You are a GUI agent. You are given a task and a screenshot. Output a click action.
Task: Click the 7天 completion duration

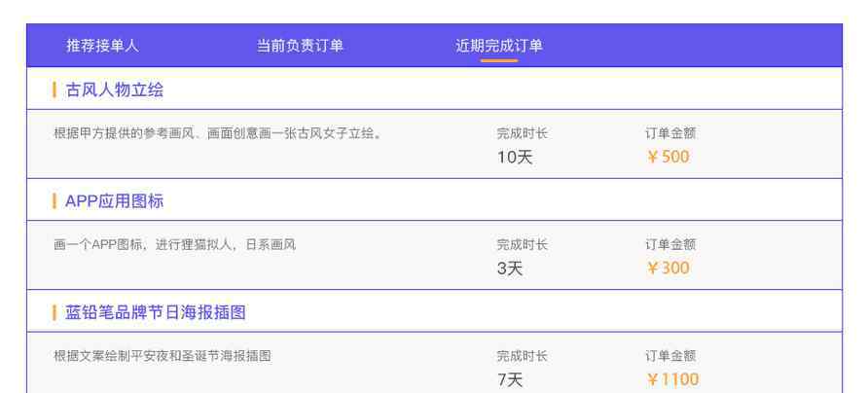point(510,380)
